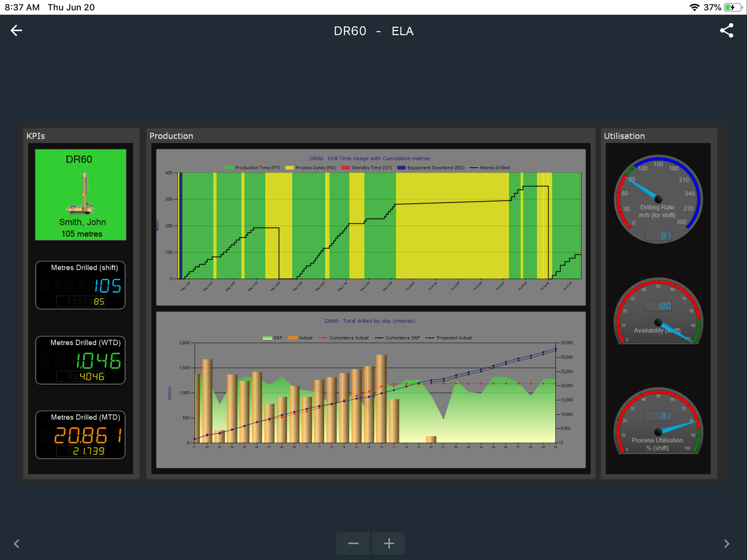747x560 pixels.
Task: Click 'Total drilled by day (metres)' title
Action: [x=379, y=321]
